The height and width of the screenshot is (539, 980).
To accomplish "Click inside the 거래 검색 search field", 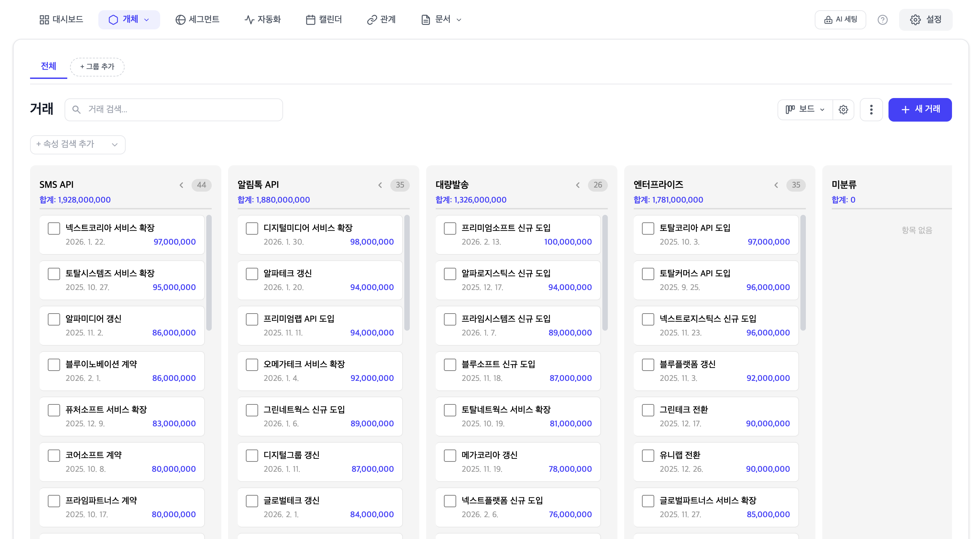I will click(173, 110).
